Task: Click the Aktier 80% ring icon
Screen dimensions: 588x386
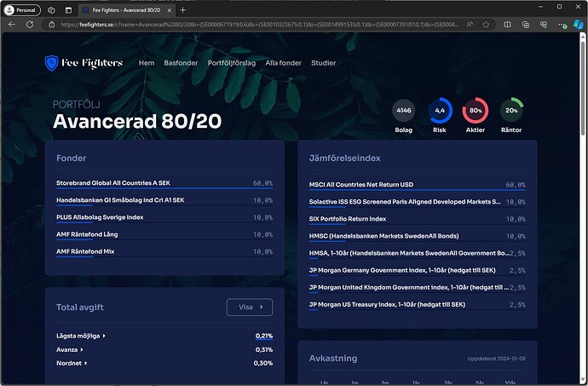Action: click(476, 111)
